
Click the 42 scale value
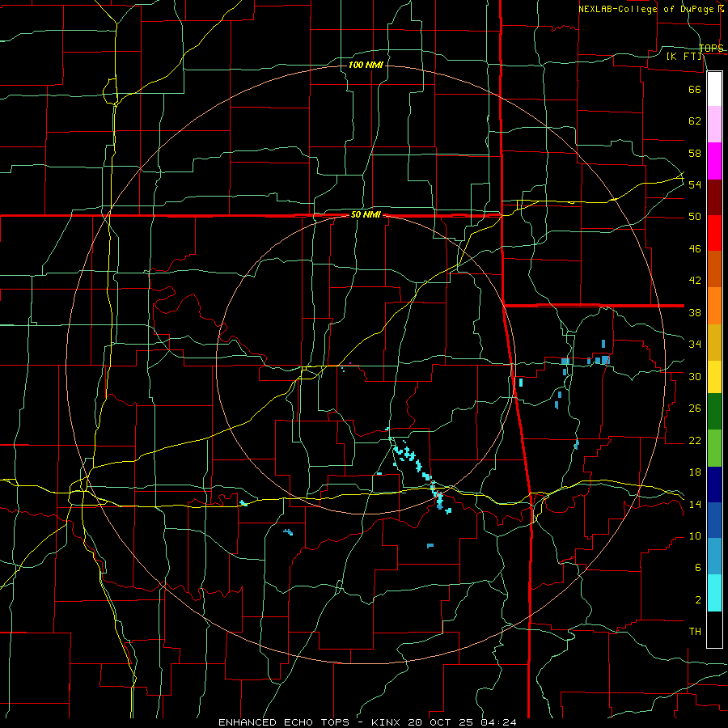(x=695, y=281)
